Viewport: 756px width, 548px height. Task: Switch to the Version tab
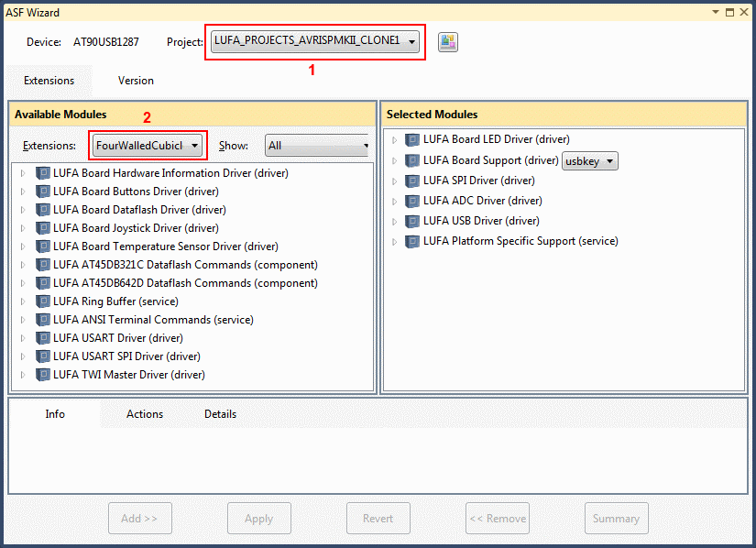[135, 81]
